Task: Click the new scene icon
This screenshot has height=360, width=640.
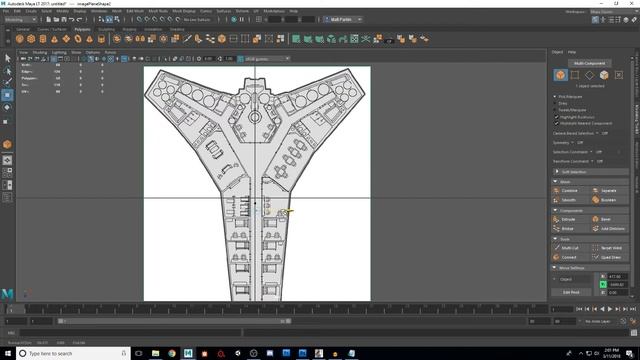Action: click(x=49, y=19)
